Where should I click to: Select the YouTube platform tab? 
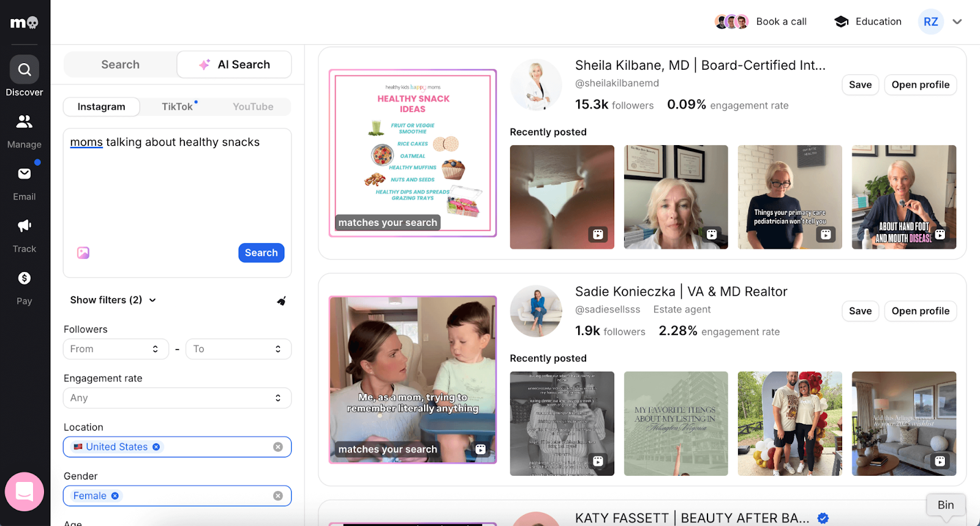point(253,107)
